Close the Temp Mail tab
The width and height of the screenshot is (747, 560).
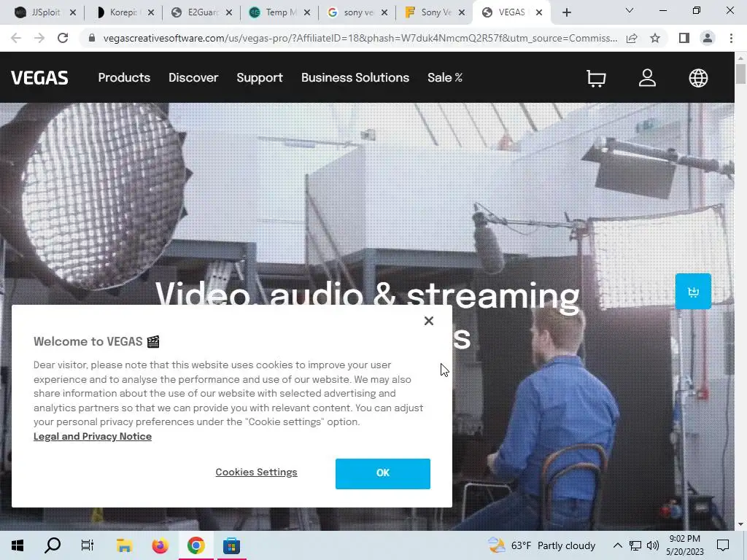coord(307,12)
